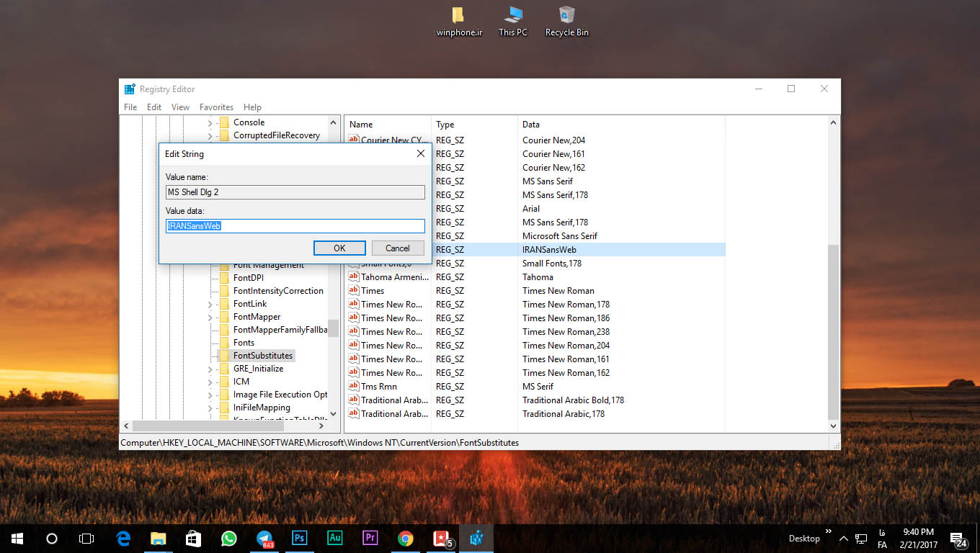Expand the CorruptedFileRecovery key
The height and width of the screenshot is (553, 980).
coord(210,135)
